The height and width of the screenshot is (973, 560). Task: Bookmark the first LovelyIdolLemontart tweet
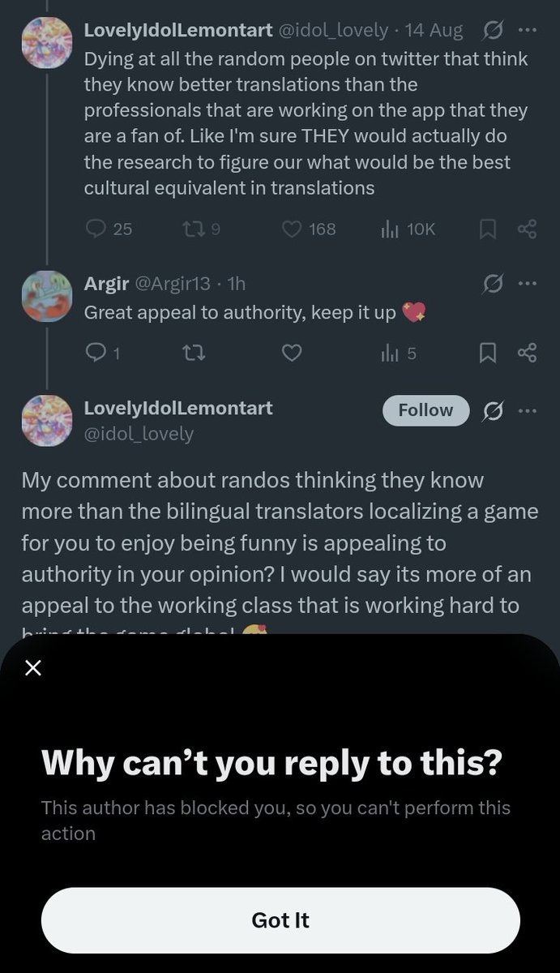[488, 230]
